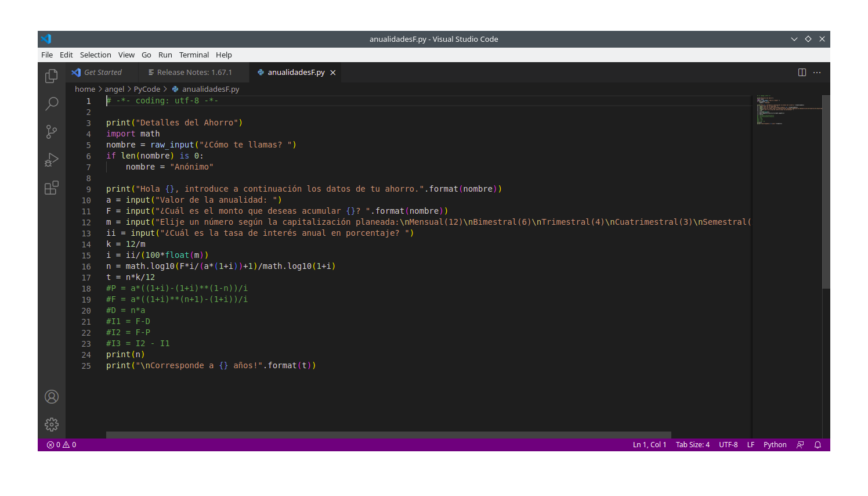The height and width of the screenshot is (496, 868).
Task: Open the Search view icon
Action: [x=52, y=104]
